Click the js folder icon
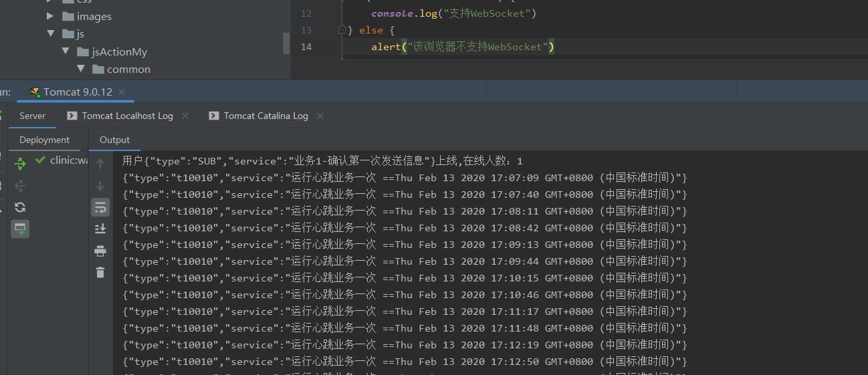Screen dimensions: 868x375 (68, 33)
